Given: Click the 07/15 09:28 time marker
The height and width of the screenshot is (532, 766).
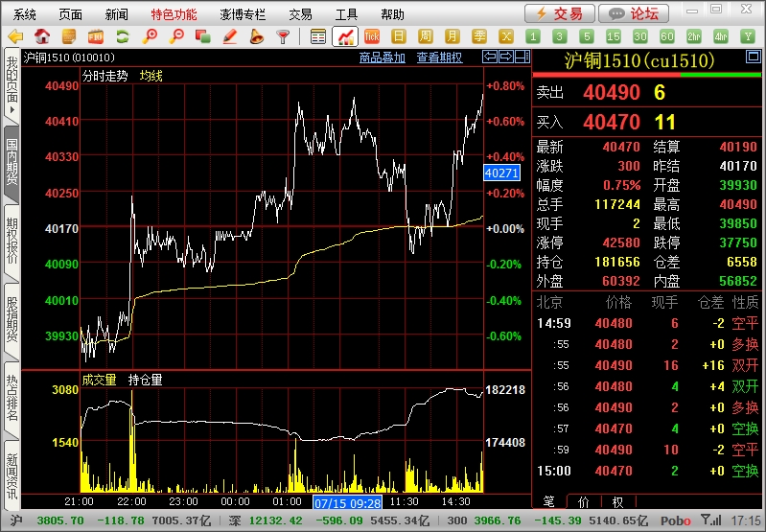Looking at the screenshot, I should 347,502.
